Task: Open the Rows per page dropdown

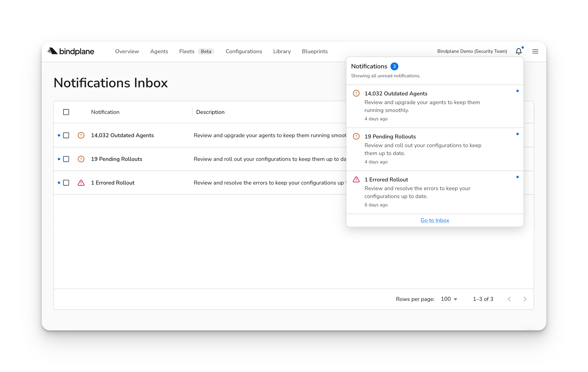Action: tap(449, 299)
